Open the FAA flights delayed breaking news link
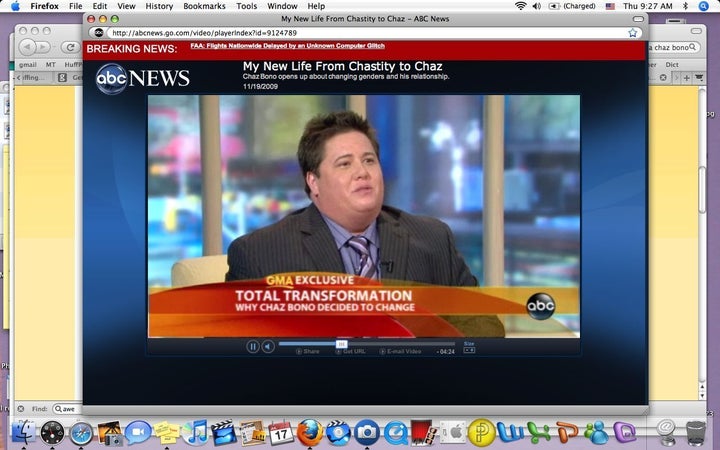Image resolution: width=720 pixels, height=450 pixels. (287, 45)
